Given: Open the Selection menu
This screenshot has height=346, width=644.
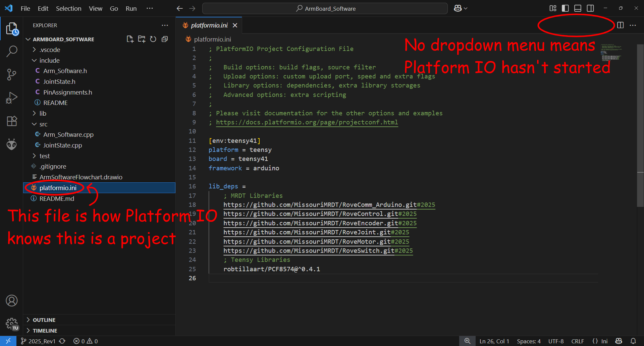Looking at the screenshot, I should (x=68, y=9).
